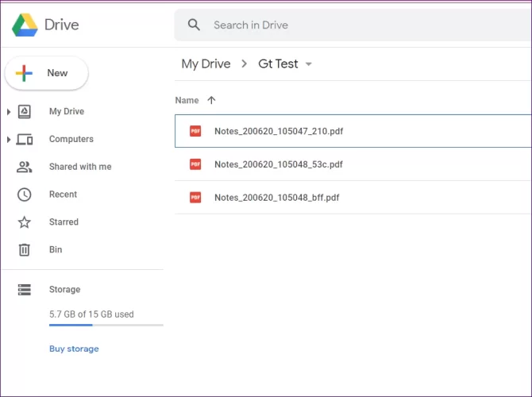Open Computers in the sidebar
Image resolution: width=532 pixels, height=397 pixels.
pos(71,139)
